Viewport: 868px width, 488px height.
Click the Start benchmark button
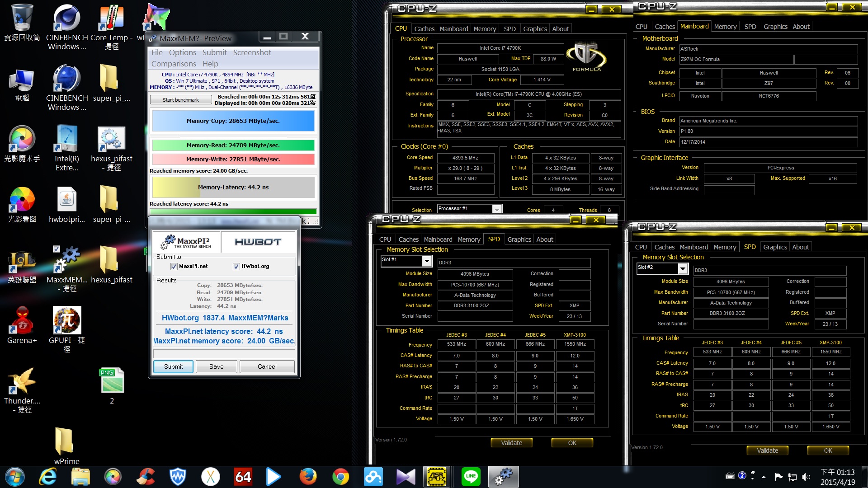coord(181,100)
